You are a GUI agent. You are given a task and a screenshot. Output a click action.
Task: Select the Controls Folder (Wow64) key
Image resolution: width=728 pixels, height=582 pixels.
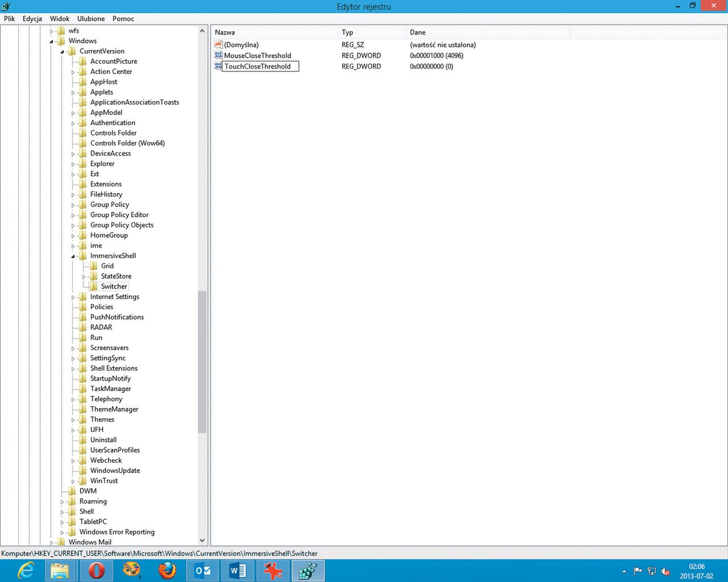click(127, 143)
